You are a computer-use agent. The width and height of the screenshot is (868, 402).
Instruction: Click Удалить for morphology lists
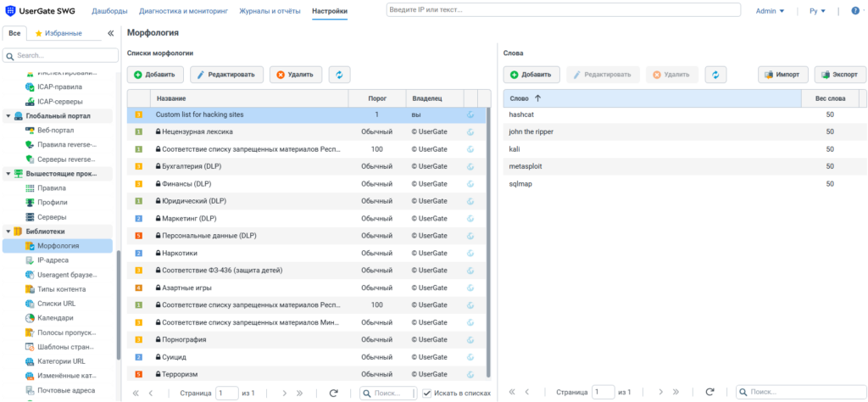pos(296,74)
